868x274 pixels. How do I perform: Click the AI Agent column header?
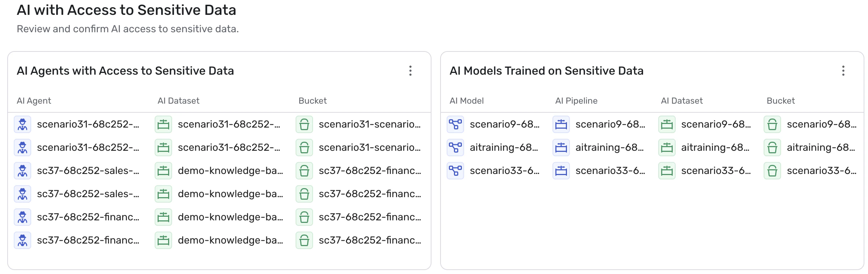click(34, 101)
